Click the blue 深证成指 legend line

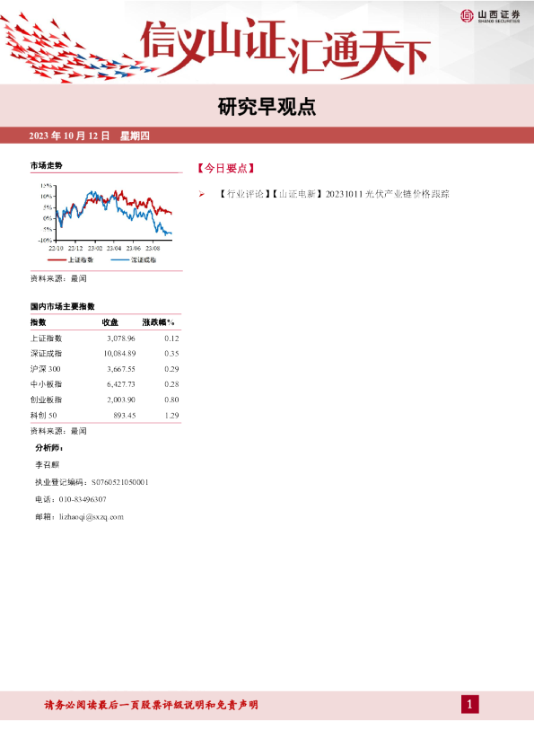coord(119,259)
